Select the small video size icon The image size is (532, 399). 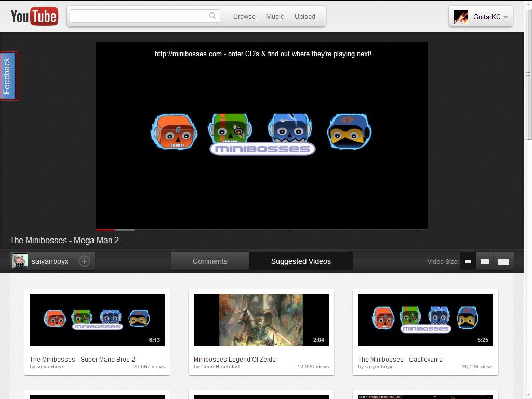[468, 262]
